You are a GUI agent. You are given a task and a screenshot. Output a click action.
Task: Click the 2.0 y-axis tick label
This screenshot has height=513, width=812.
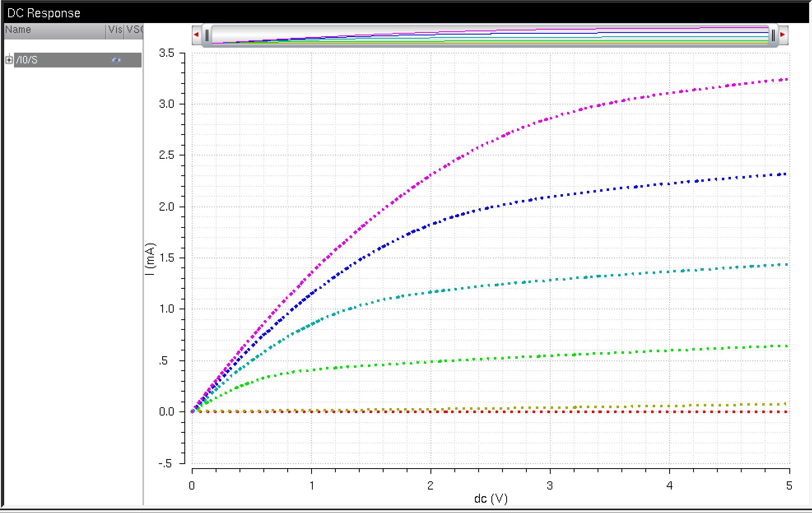166,207
